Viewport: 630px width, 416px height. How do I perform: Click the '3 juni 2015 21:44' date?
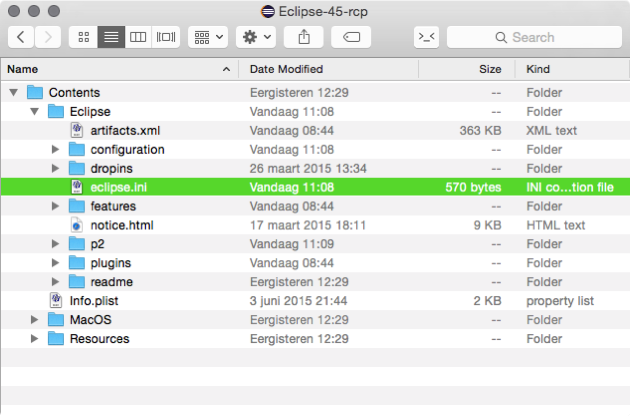pyautogui.click(x=299, y=301)
